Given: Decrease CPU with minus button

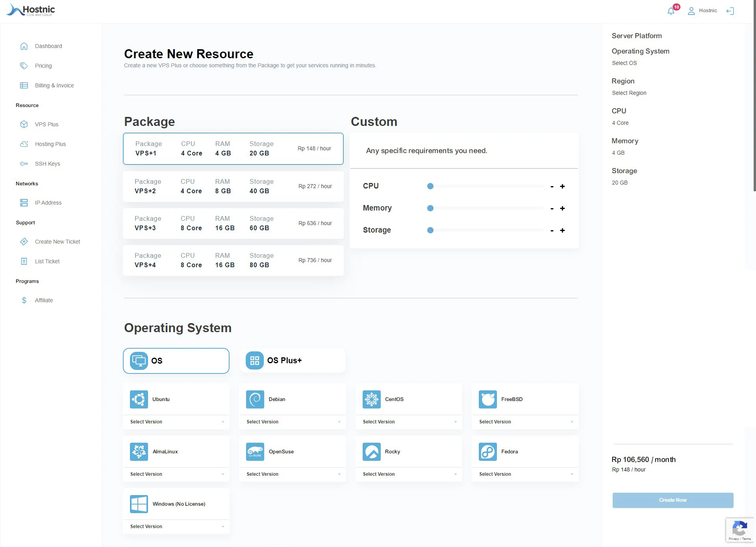Looking at the screenshot, I should pos(552,187).
